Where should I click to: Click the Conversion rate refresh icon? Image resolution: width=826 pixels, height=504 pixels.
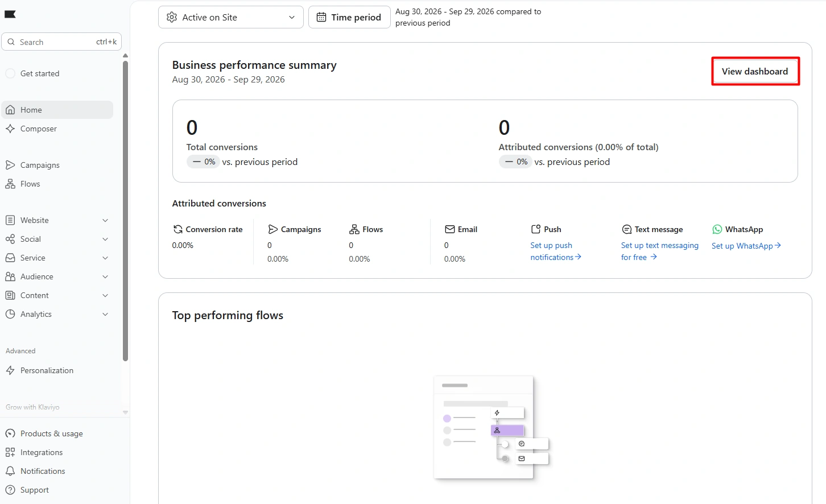click(x=178, y=229)
